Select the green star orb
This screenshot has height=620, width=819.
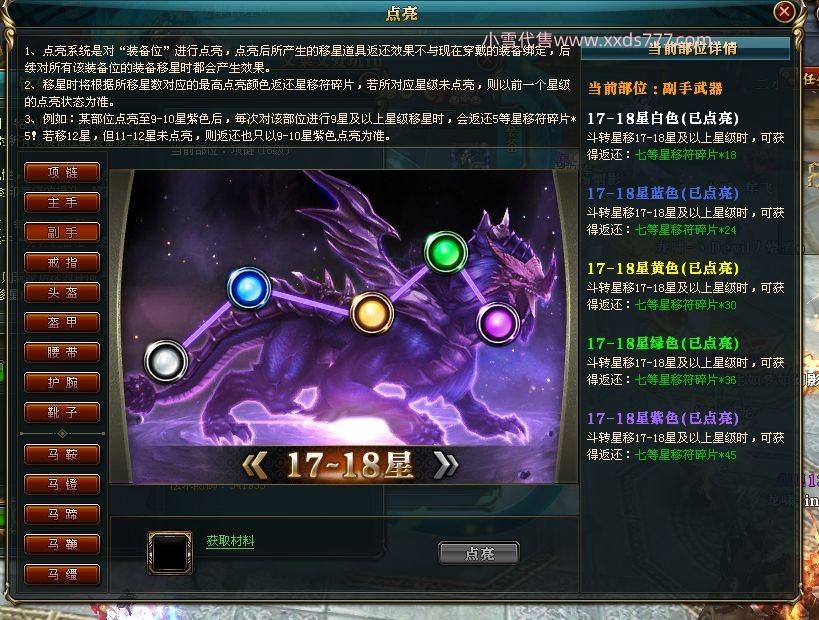446,252
